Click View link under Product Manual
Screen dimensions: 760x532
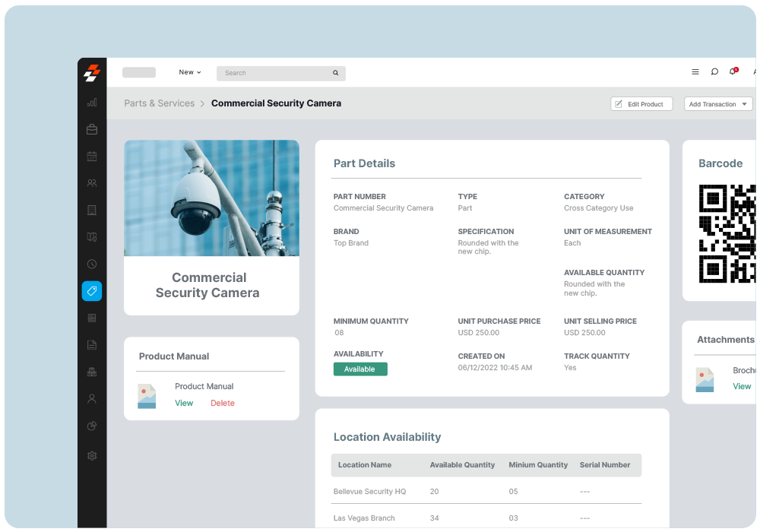[184, 404]
